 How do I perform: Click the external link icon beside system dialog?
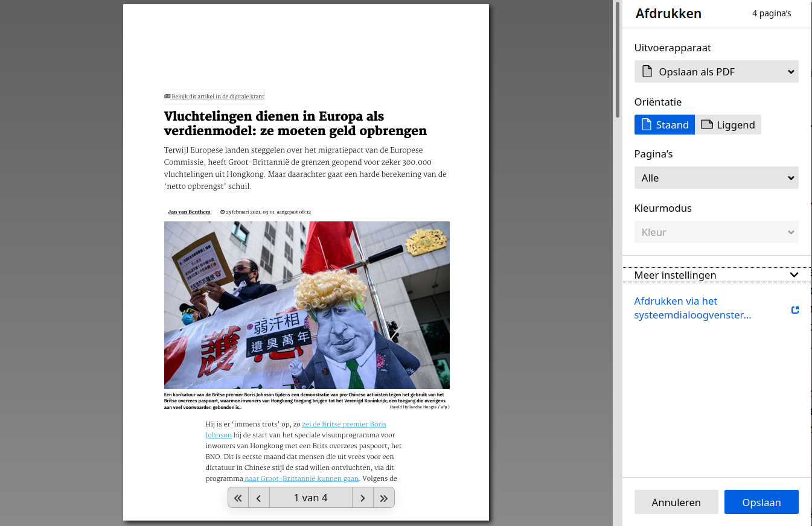[794, 309]
